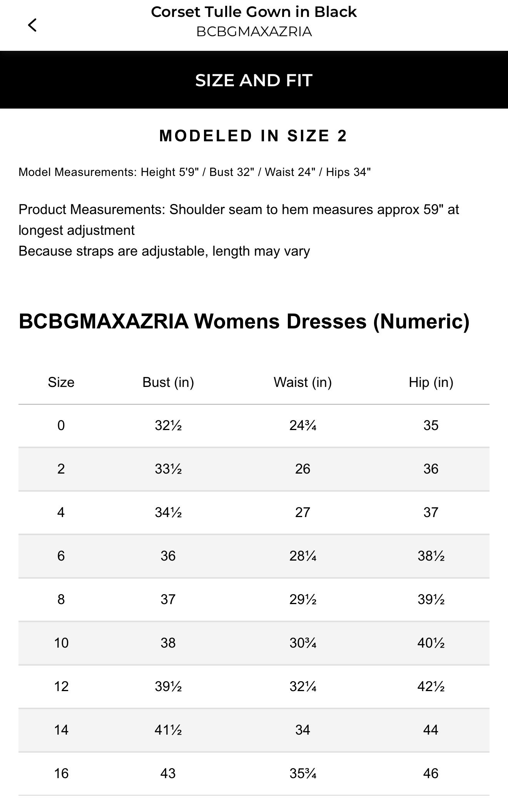Screen dimensions: 508x812
Task: Select the size 0 row label
Action: pyautogui.click(x=61, y=425)
